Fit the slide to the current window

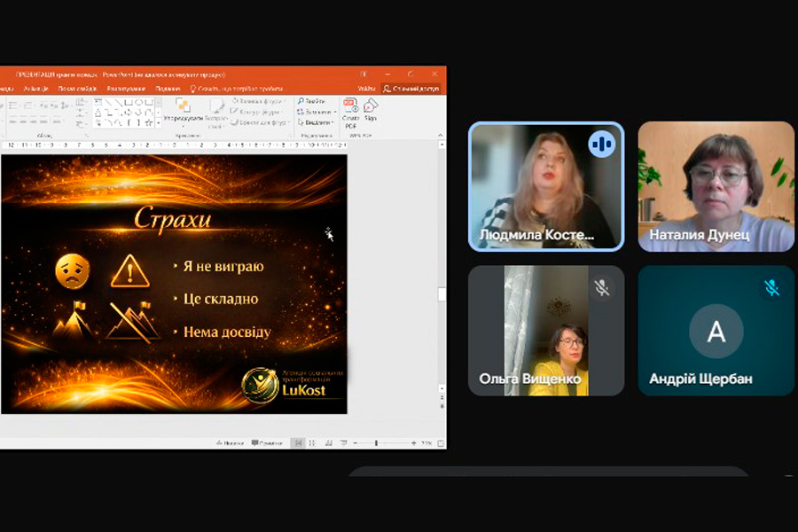(442, 443)
